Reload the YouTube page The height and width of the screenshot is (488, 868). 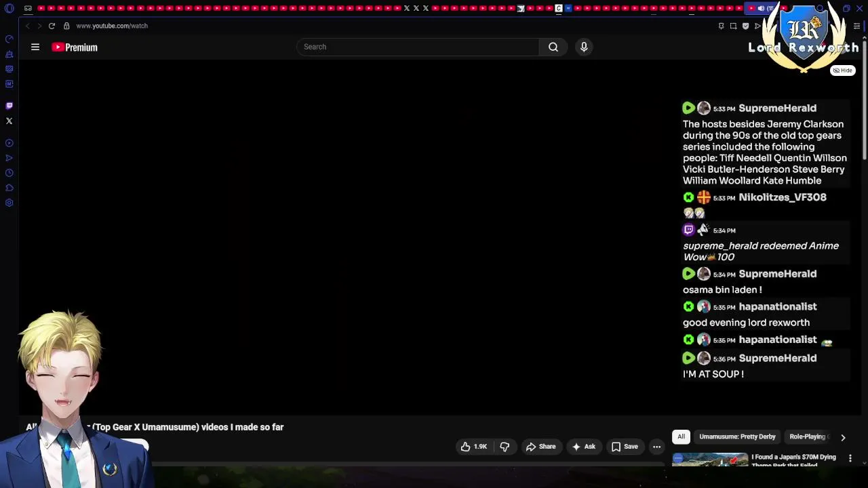click(x=52, y=26)
